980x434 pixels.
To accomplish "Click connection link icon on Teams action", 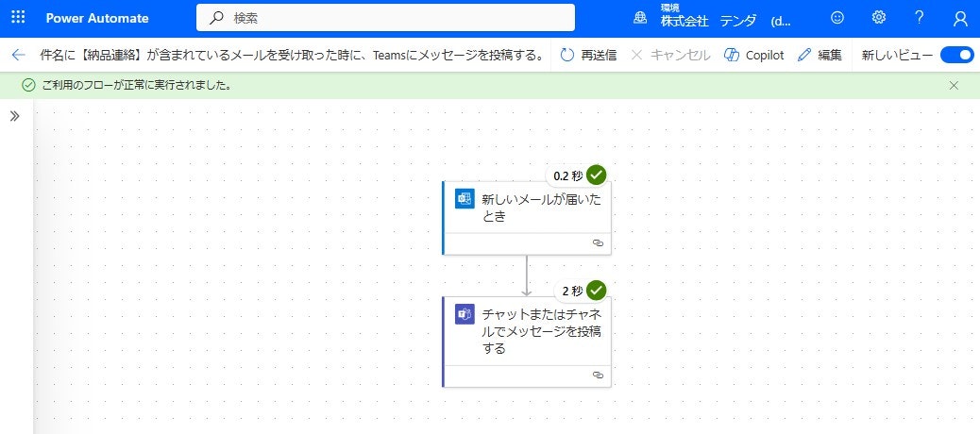I will coord(598,376).
